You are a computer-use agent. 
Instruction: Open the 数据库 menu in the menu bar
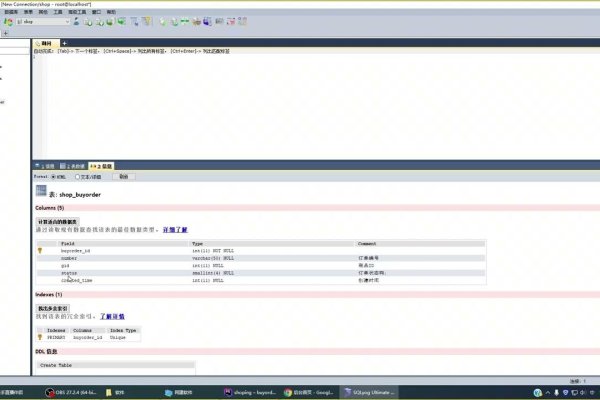tap(11, 12)
